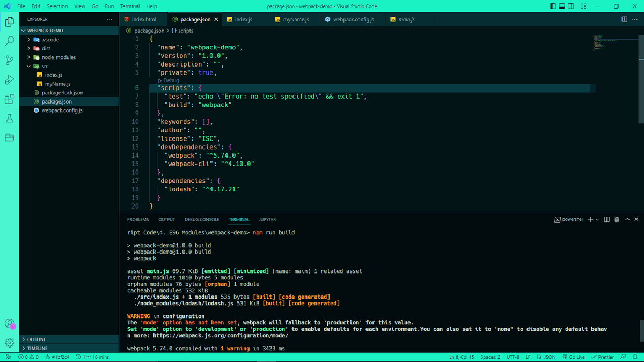Split the terminal pane

tap(606, 219)
